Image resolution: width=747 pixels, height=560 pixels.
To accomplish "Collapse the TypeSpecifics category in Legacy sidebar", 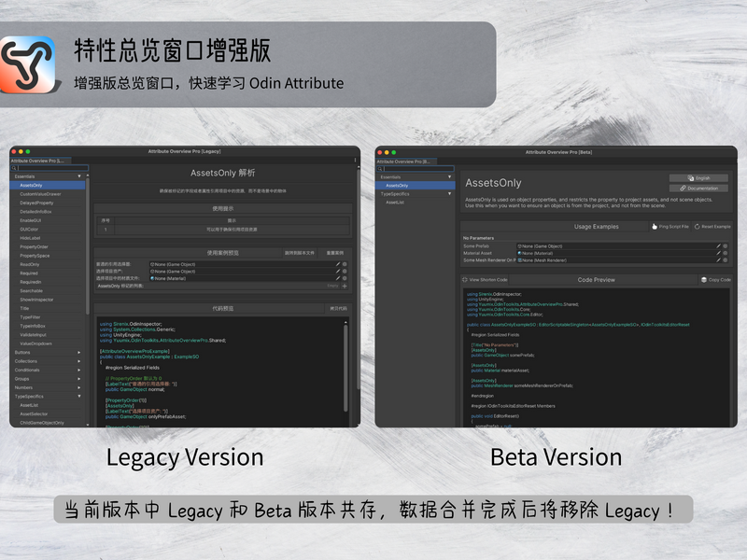I will [x=79, y=396].
